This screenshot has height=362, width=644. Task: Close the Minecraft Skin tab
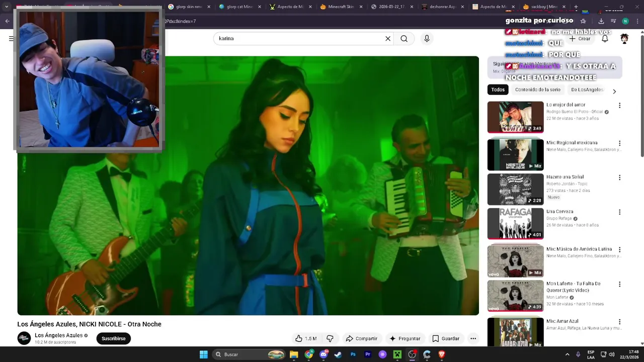361,7
